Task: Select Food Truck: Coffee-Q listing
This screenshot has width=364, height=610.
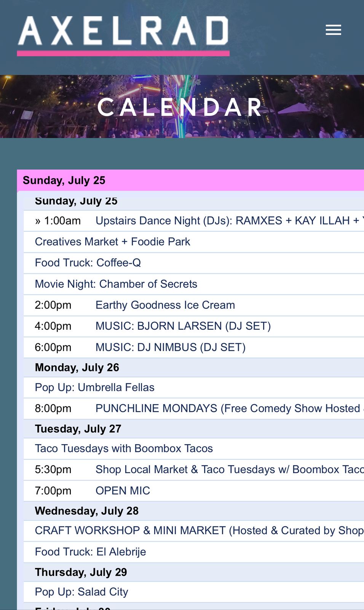Action: click(88, 263)
